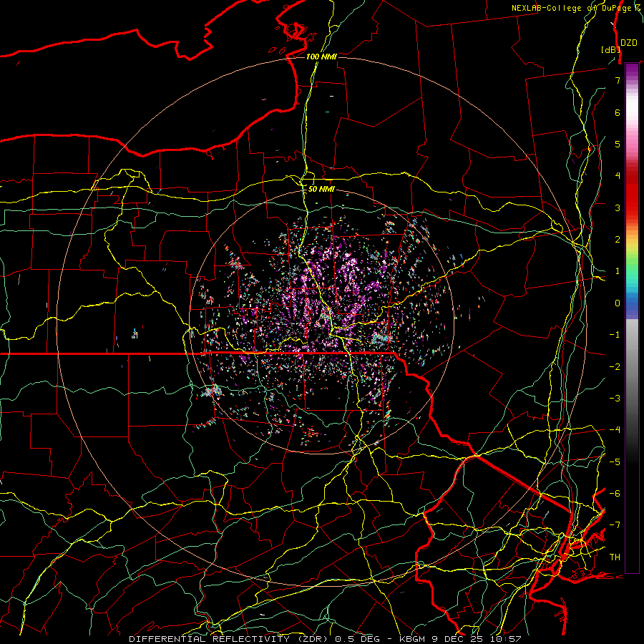Click the -2 value on color scale
644x644 pixels.
615,367
